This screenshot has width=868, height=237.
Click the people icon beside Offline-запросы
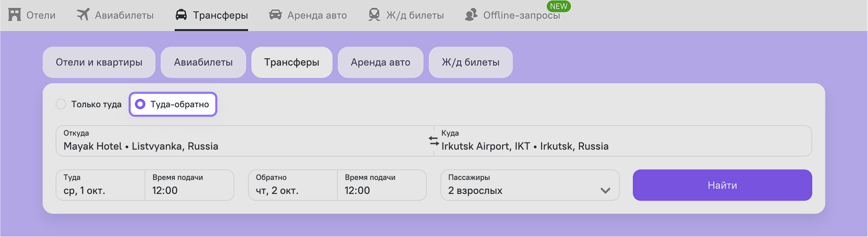(471, 15)
